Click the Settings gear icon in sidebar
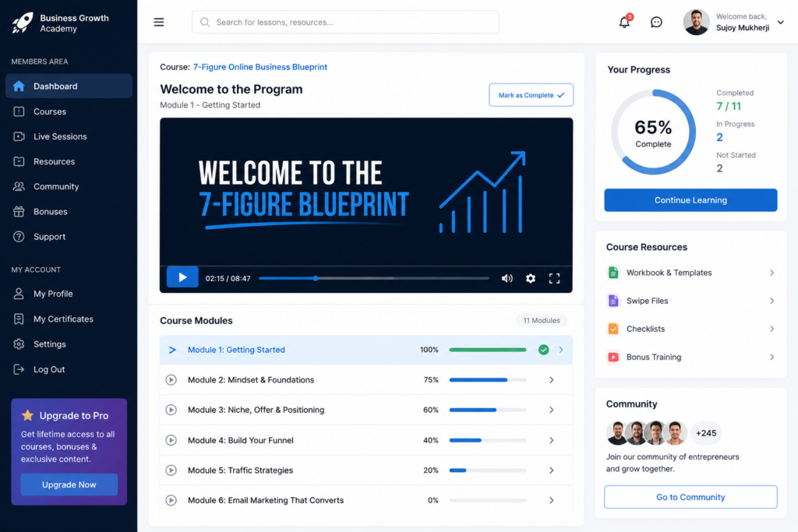798x532 pixels. tap(19, 344)
